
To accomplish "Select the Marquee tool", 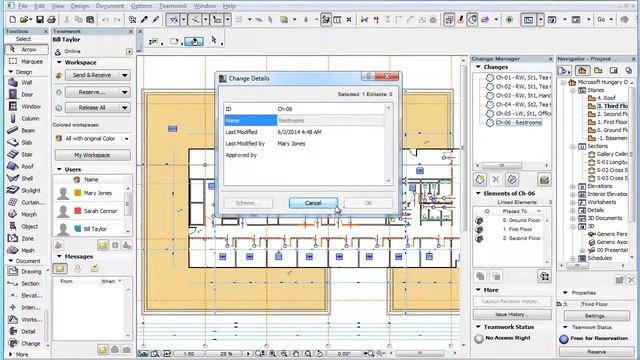I will tap(26, 62).
